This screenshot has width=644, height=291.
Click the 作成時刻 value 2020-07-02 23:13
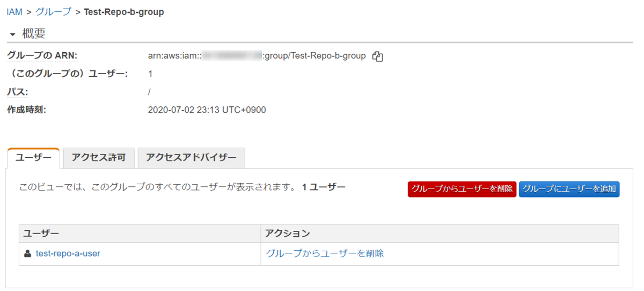[207, 110]
